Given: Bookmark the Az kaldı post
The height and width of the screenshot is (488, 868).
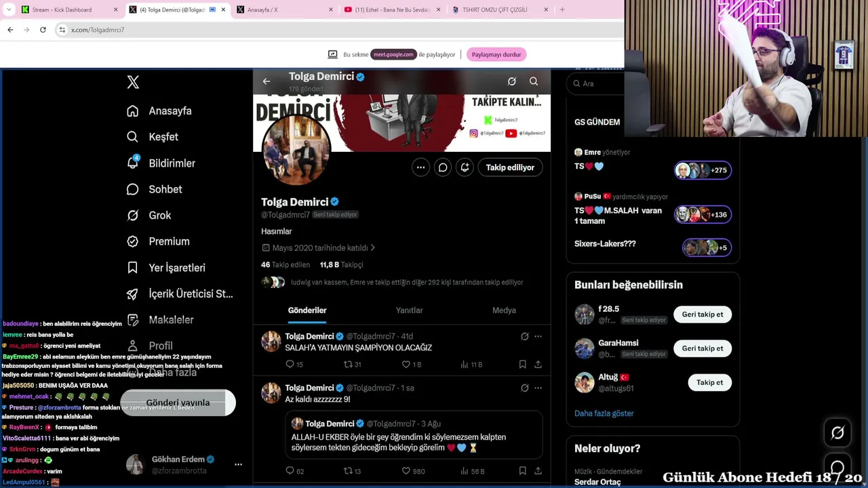Looking at the screenshot, I should pos(522,471).
